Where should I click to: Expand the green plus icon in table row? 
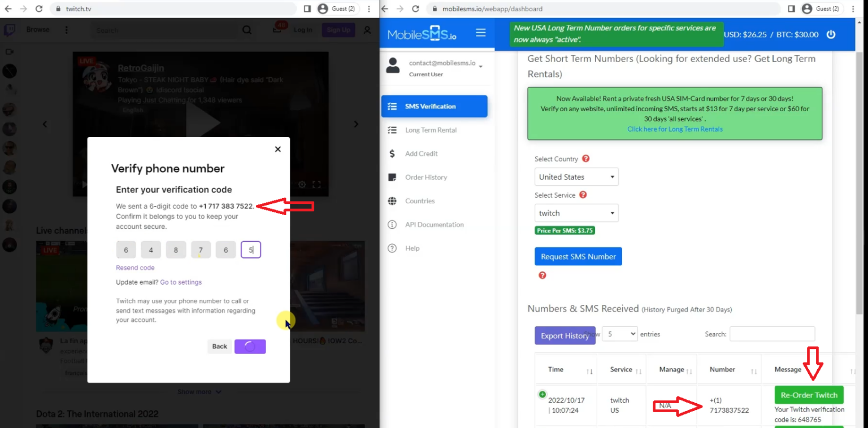(x=542, y=395)
